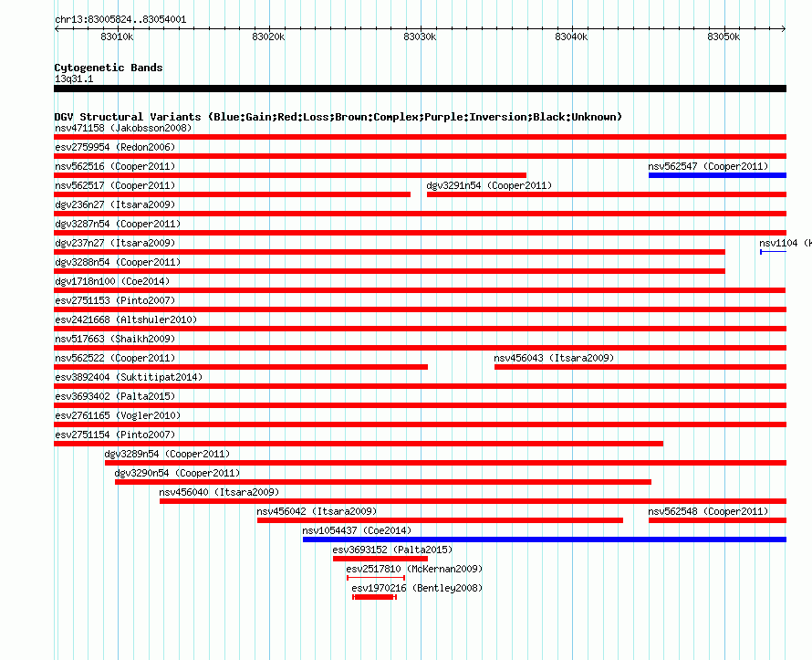
Task: Click the esv2759954 (Redon2006) variant label
Action: coord(116,147)
